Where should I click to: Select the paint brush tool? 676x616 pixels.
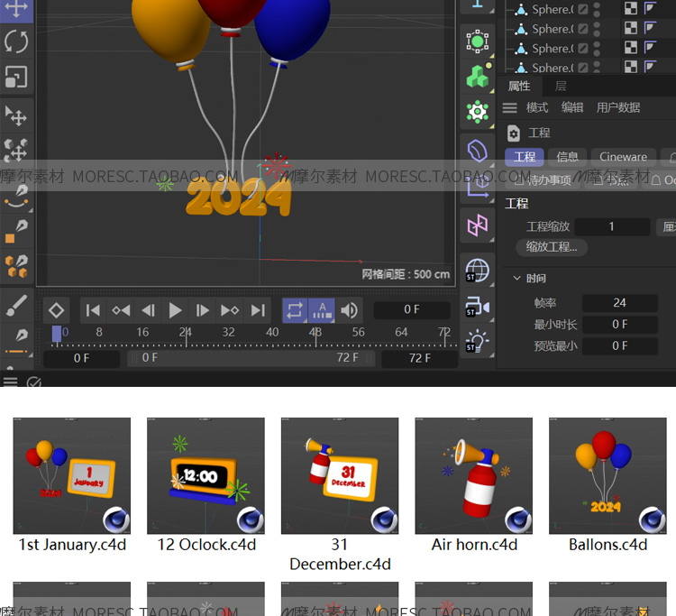16,306
